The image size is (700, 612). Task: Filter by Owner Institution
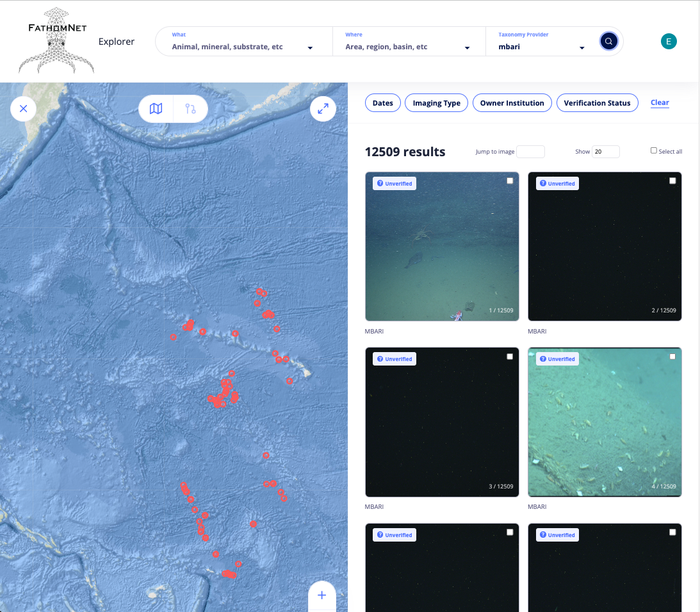[512, 103]
